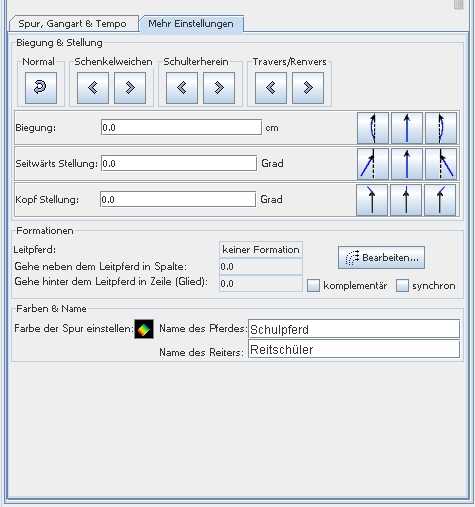Click the Normal reset bend icon
The width and height of the screenshot is (475, 507).
(41, 88)
